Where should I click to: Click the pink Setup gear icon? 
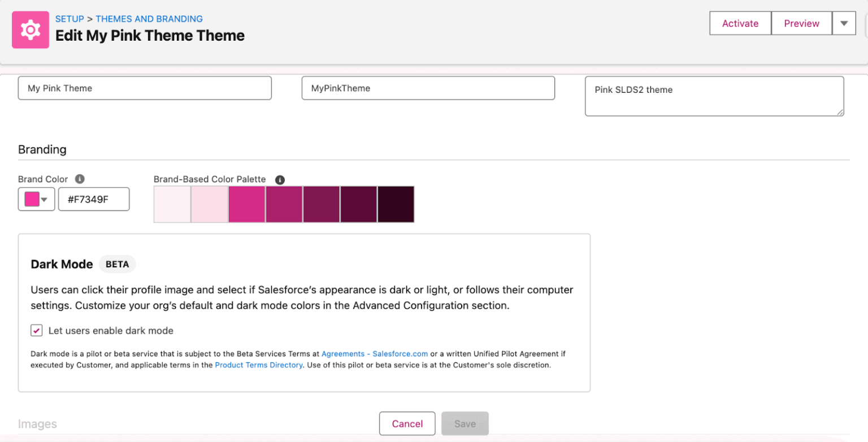tap(31, 29)
